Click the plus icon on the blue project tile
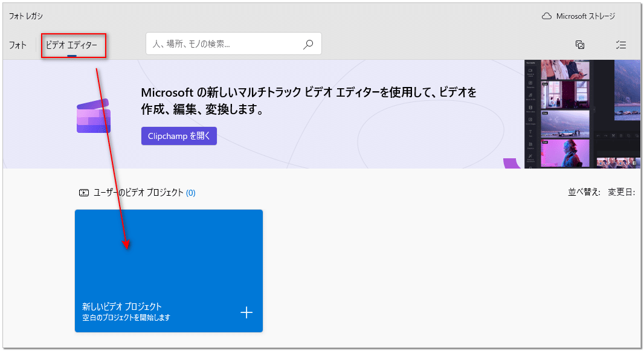The image size is (644, 351). pos(246,313)
